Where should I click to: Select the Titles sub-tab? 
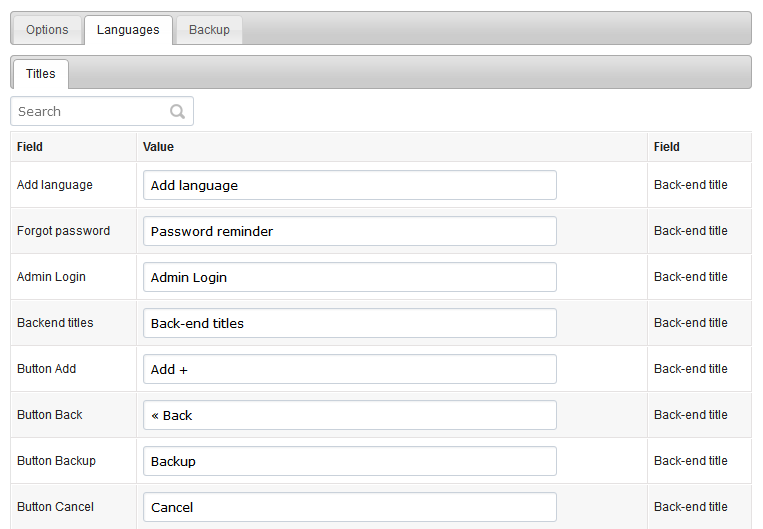tap(41, 74)
